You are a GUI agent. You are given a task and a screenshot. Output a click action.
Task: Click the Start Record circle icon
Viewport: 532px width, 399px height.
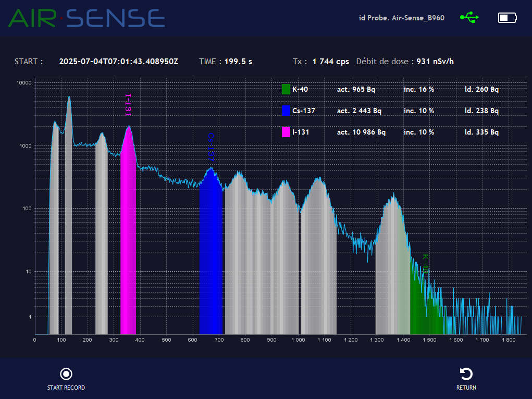pyautogui.click(x=66, y=374)
